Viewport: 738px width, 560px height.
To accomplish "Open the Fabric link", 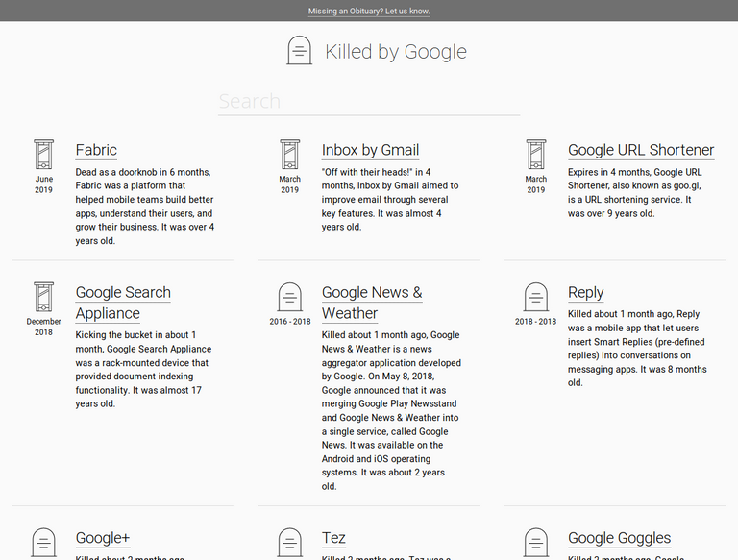I will (x=96, y=150).
